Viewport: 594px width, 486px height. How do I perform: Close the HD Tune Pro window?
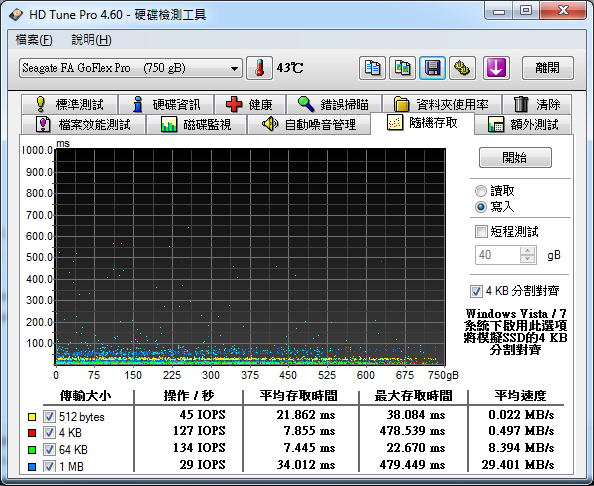point(563,11)
